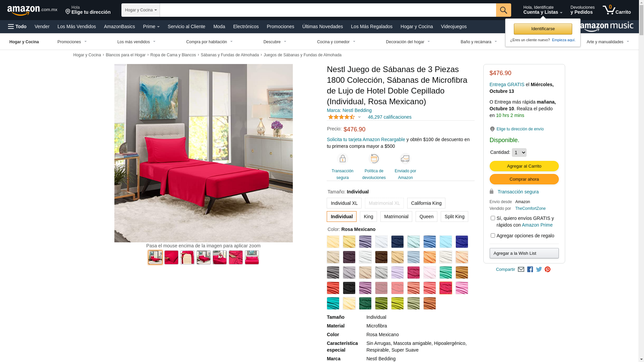The height and width of the screenshot is (362, 644).
Task: Check Agregar opciones de regalo
Action: (x=493, y=236)
